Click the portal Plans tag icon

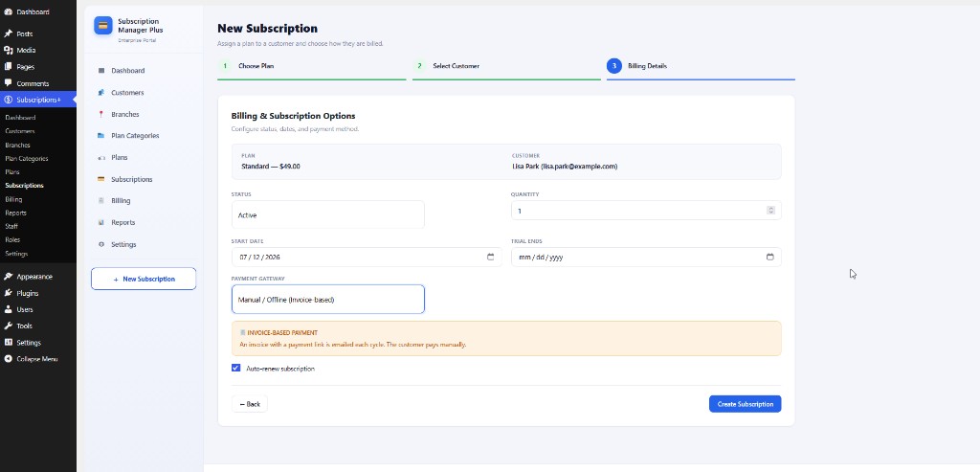click(101, 158)
